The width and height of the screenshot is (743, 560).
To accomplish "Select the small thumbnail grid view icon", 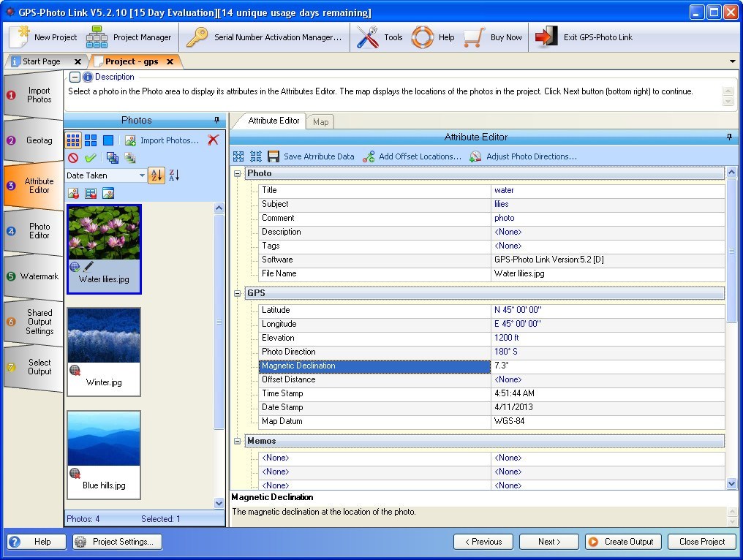I will [72, 140].
